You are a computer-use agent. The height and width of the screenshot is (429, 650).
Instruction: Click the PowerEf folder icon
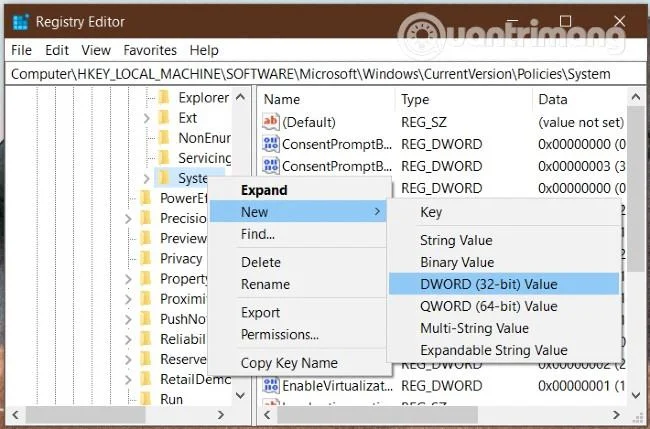click(146, 198)
